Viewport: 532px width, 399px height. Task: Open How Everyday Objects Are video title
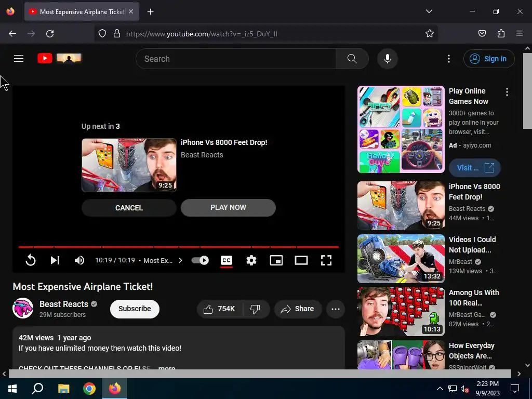[x=471, y=351]
